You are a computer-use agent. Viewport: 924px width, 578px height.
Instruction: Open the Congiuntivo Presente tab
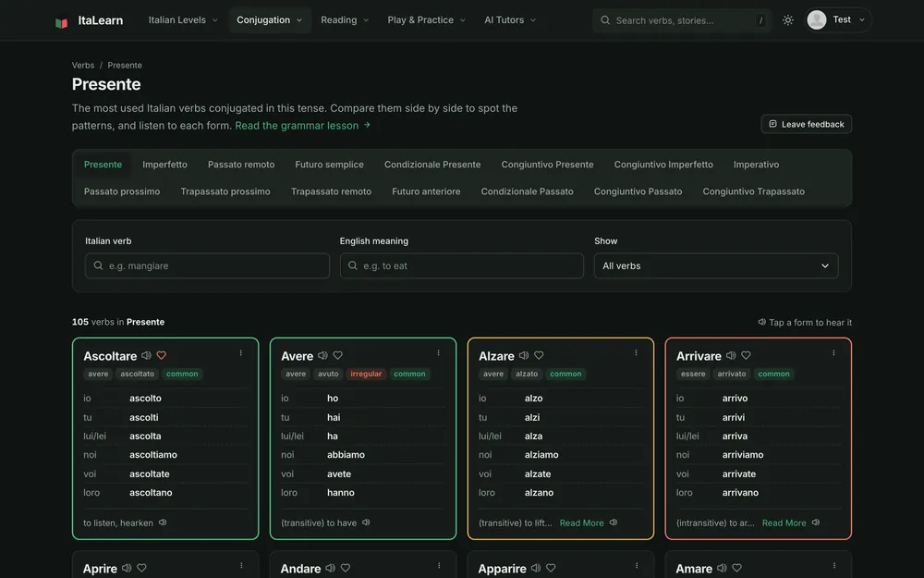tap(547, 165)
